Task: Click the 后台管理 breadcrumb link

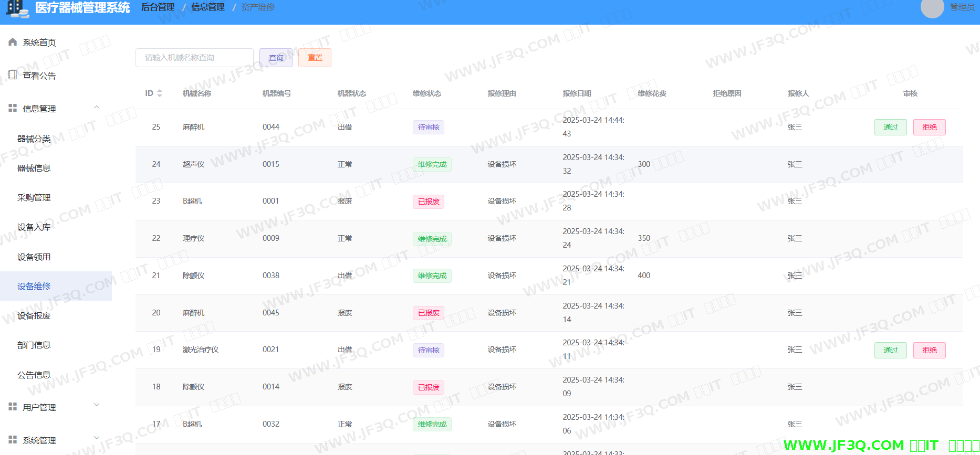Action: click(158, 7)
